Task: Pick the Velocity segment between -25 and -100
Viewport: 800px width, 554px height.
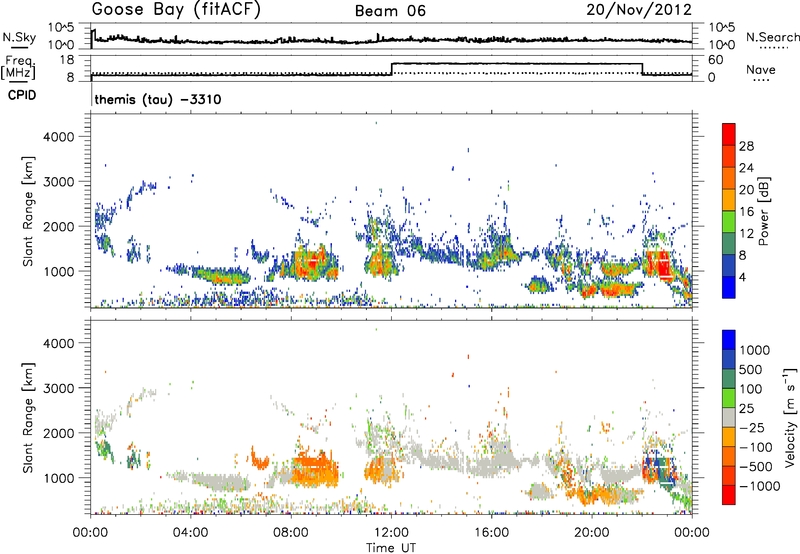Action: (729, 437)
